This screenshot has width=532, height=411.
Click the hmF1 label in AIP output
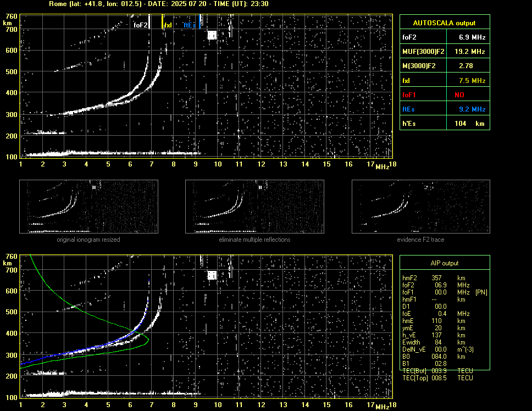point(409,299)
